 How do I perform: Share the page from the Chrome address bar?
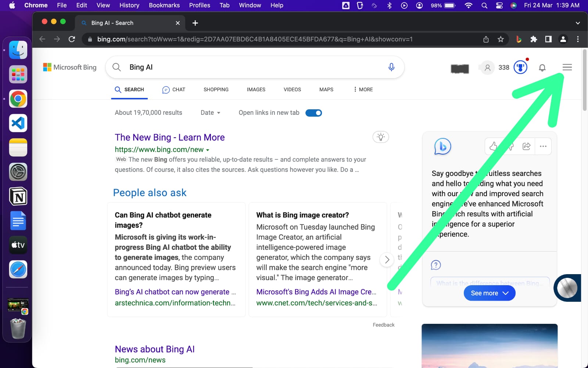[486, 39]
